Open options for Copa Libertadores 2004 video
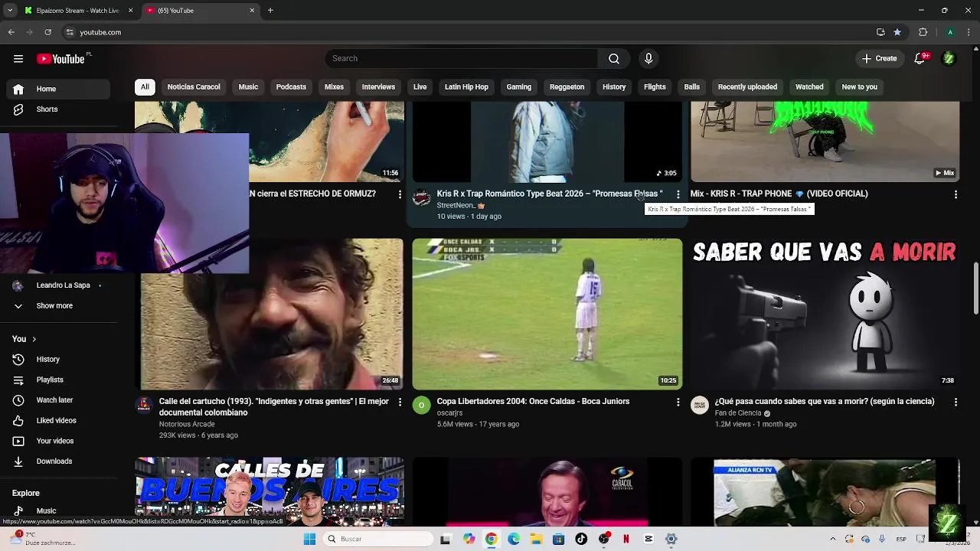Image resolution: width=980 pixels, height=551 pixels. tap(678, 403)
